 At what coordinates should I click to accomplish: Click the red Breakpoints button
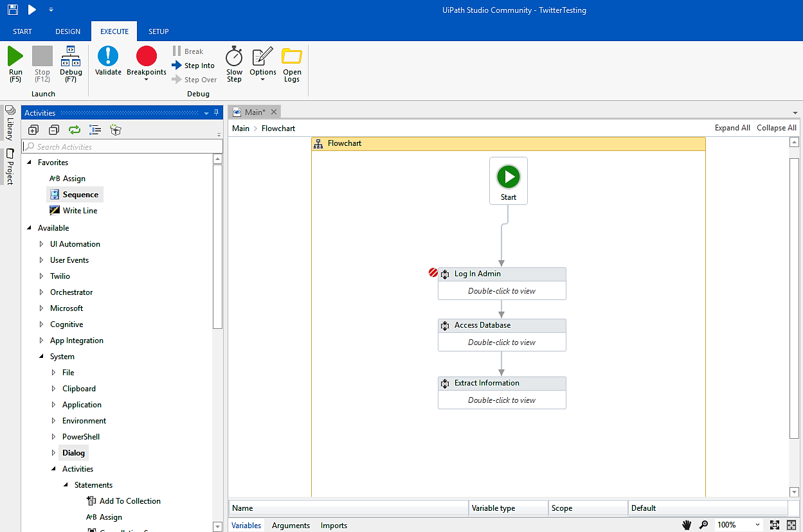pos(147,57)
